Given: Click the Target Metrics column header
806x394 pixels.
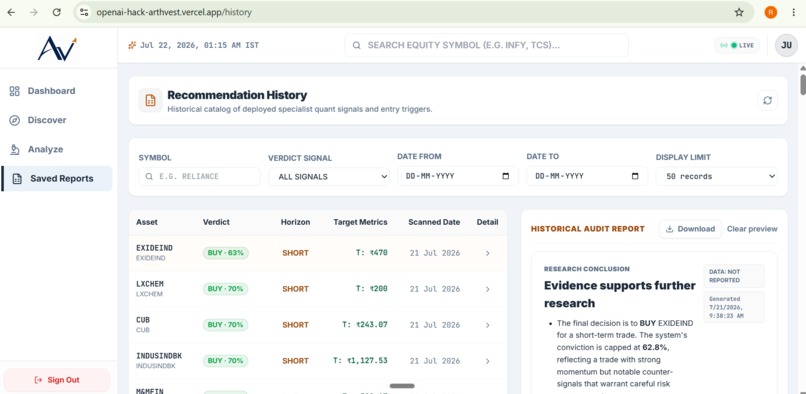Looking at the screenshot, I should (x=360, y=222).
